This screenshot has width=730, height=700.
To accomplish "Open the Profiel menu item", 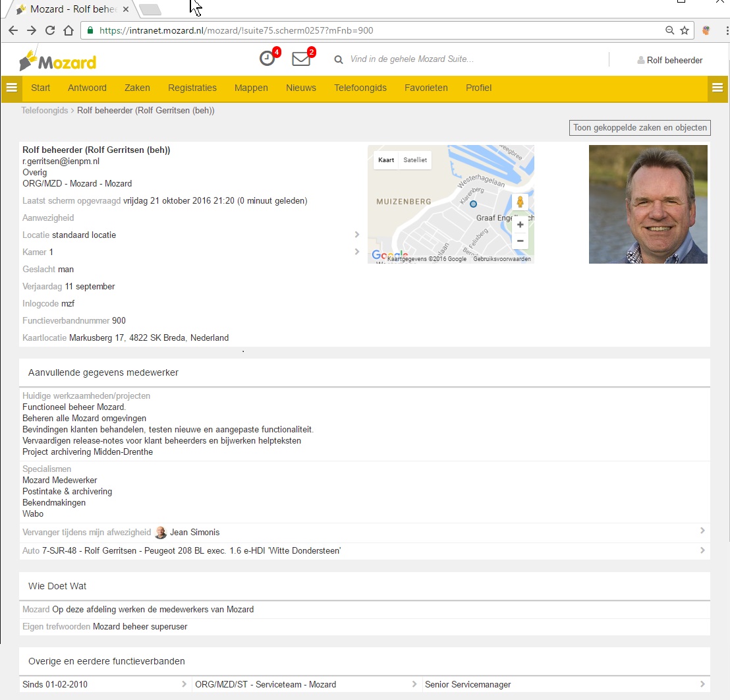I will pos(478,88).
